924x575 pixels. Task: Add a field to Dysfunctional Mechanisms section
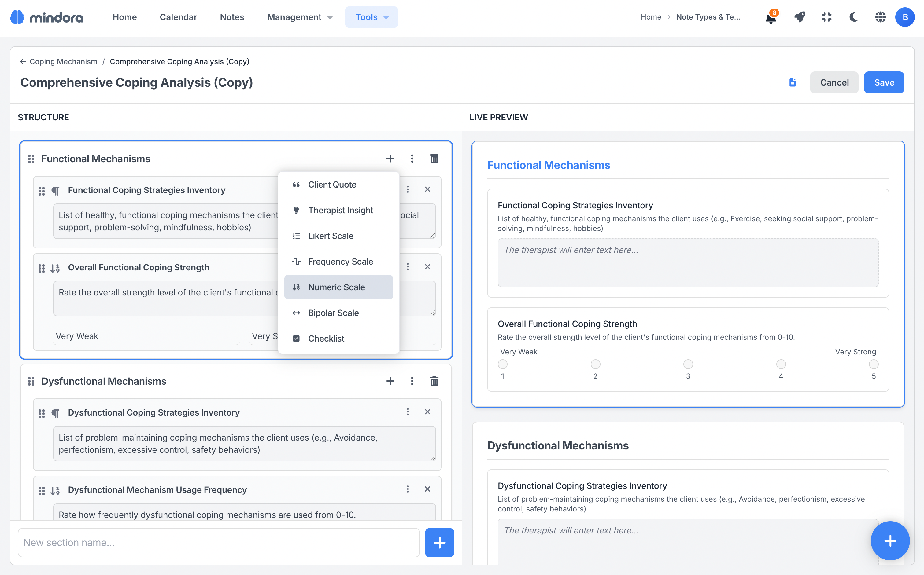(390, 381)
